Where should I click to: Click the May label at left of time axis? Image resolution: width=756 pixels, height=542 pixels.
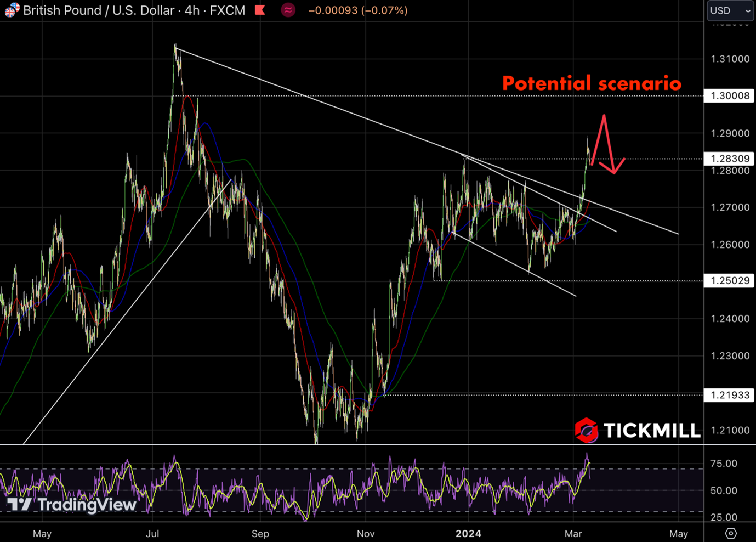(42, 533)
